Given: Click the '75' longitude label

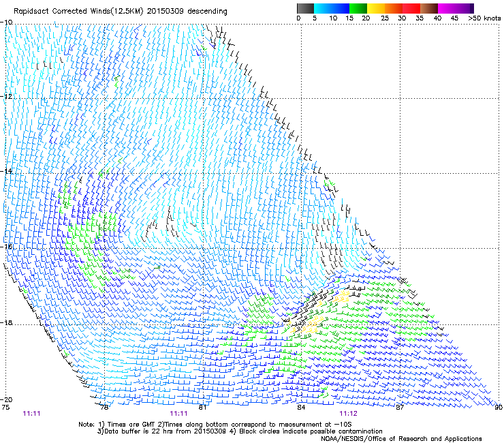Looking at the screenshot, I should pos(5,407).
